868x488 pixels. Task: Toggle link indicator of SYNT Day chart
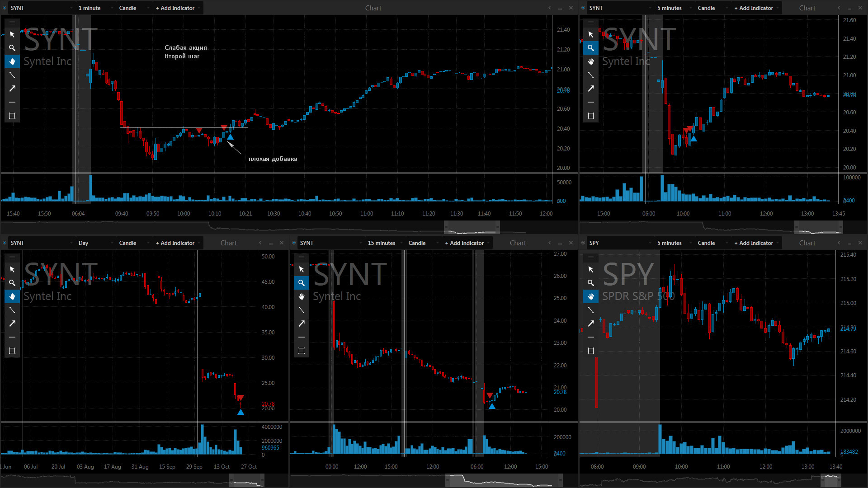click(5, 243)
